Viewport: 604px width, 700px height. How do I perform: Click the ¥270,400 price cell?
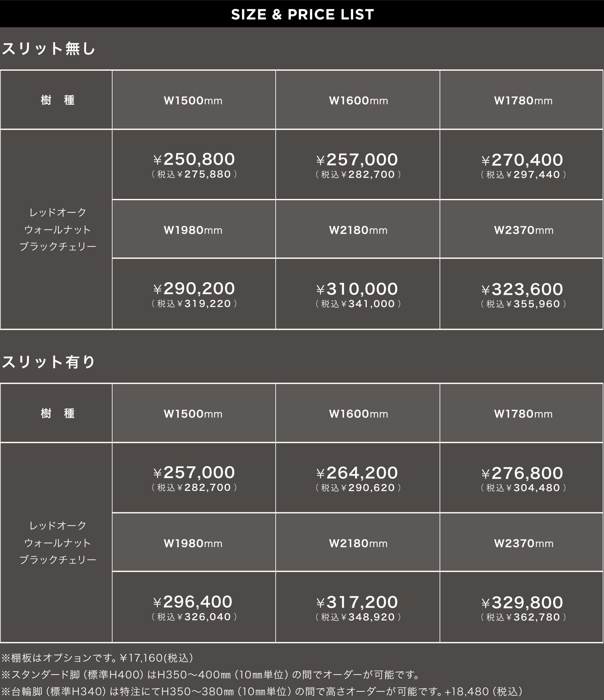click(522, 165)
